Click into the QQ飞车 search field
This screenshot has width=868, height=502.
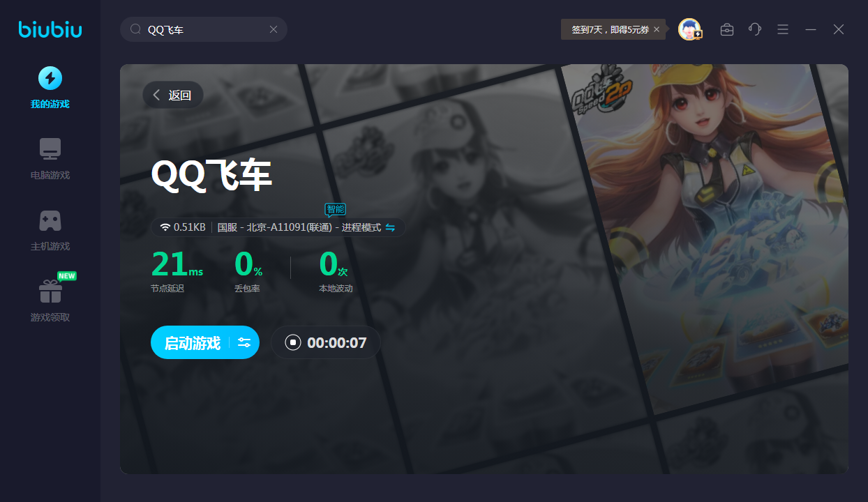click(204, 29)
